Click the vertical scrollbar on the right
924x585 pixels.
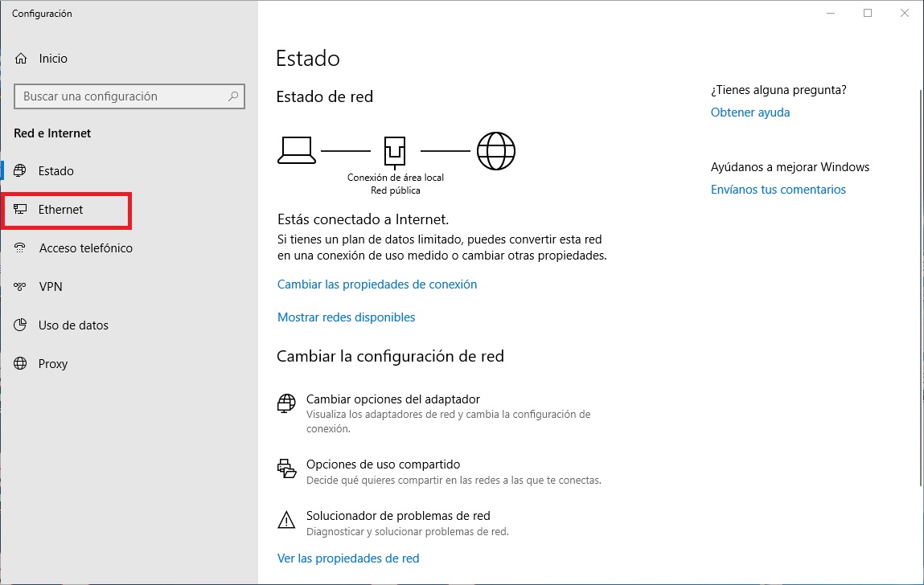pos(921,288)
